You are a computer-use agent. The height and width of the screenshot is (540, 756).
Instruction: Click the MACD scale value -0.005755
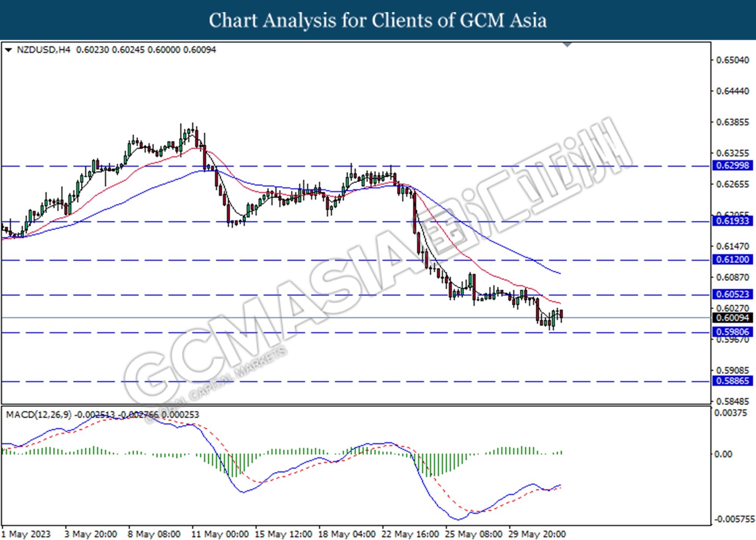coord(734,519)
